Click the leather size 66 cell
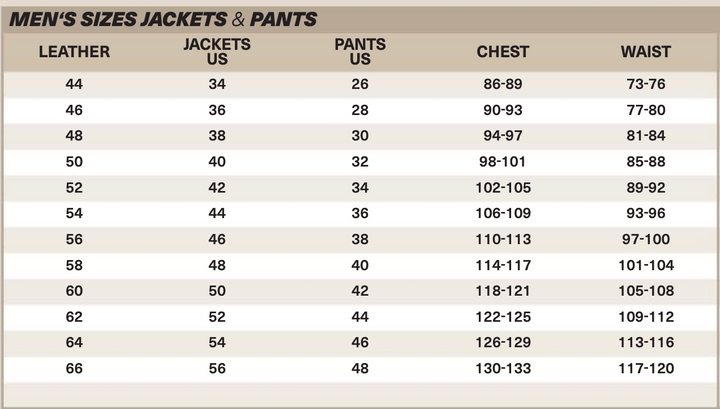The height and width of the screenshot is (409, 720). (x=74, y=368)
